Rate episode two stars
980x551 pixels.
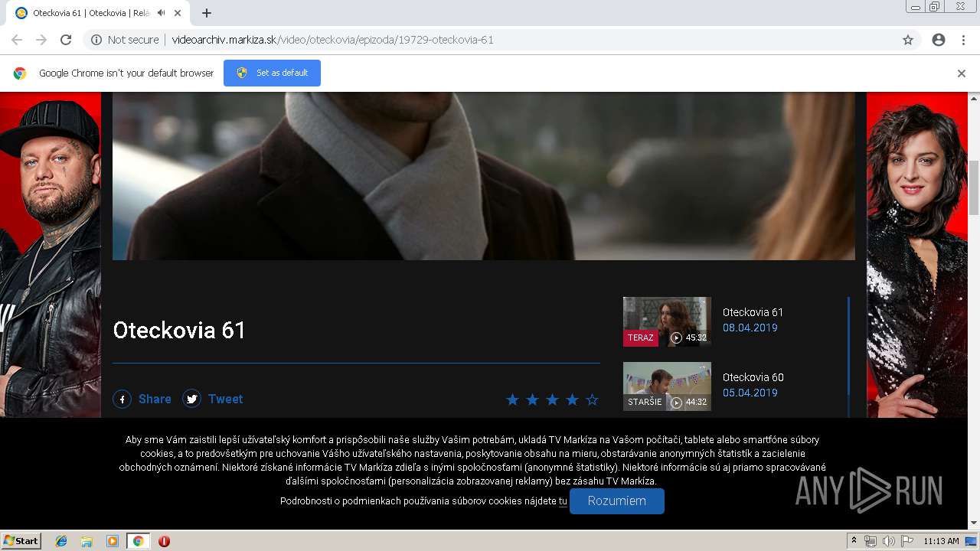pos(532,399)
